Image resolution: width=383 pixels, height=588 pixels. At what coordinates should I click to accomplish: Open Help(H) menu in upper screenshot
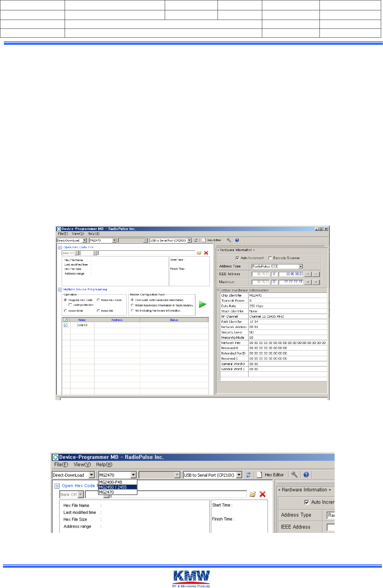pos(93,234)
